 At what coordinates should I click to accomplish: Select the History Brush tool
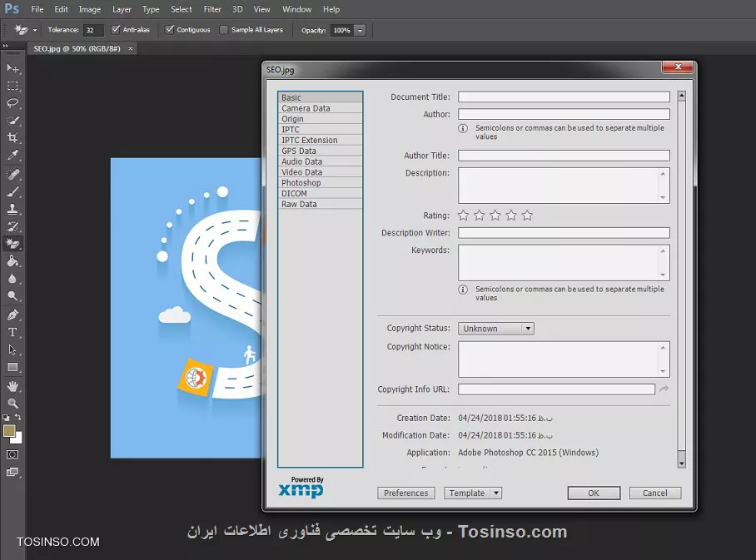[12, 226]
